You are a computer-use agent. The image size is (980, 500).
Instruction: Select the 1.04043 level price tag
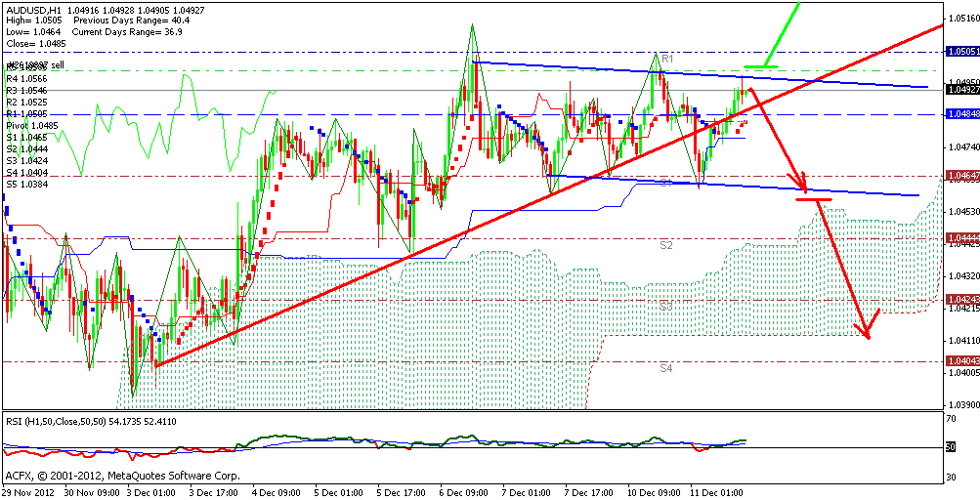coord(961,360)
